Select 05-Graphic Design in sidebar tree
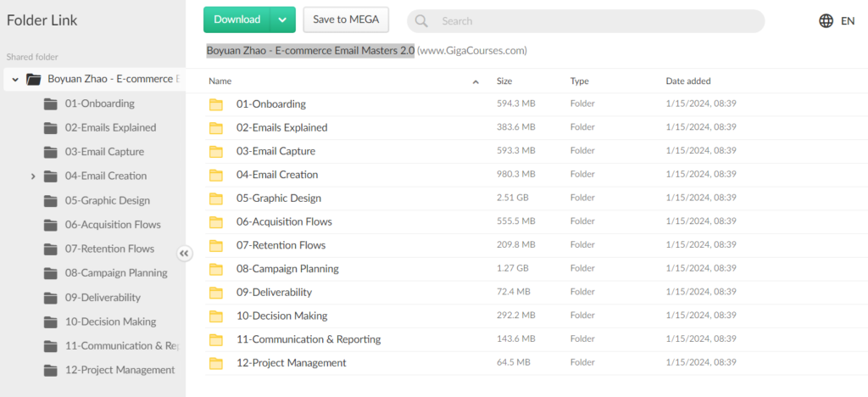Image resolution: width=868 pixels, height=397 pixels. 108,200
